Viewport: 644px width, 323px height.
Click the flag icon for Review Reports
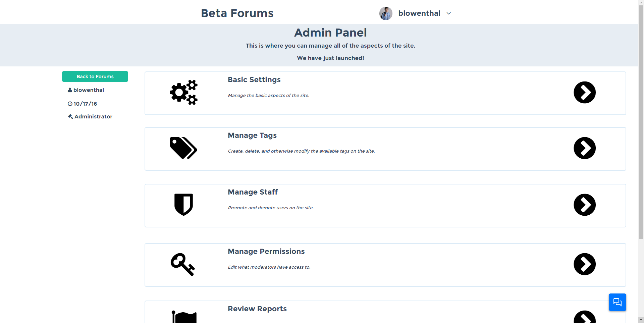pyautogui.click(x=184, y=317)
